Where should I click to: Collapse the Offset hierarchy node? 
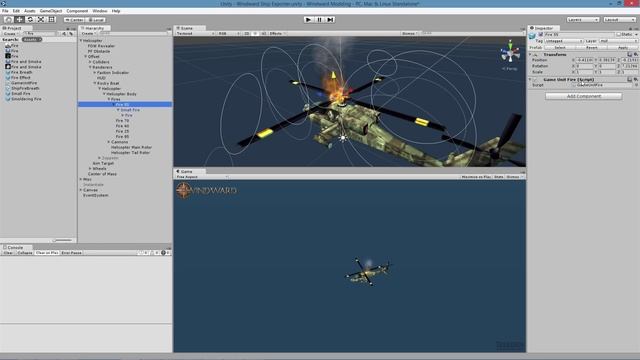click(86, 57)
